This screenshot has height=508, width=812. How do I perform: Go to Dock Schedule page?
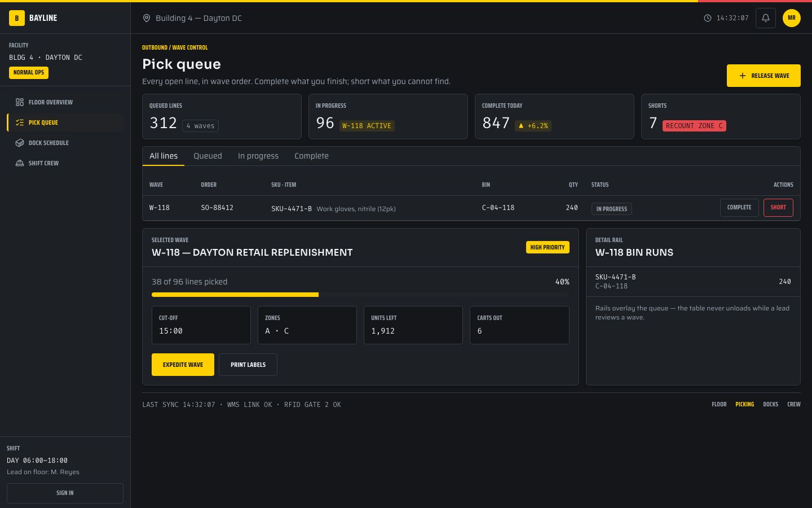[65, 143]
